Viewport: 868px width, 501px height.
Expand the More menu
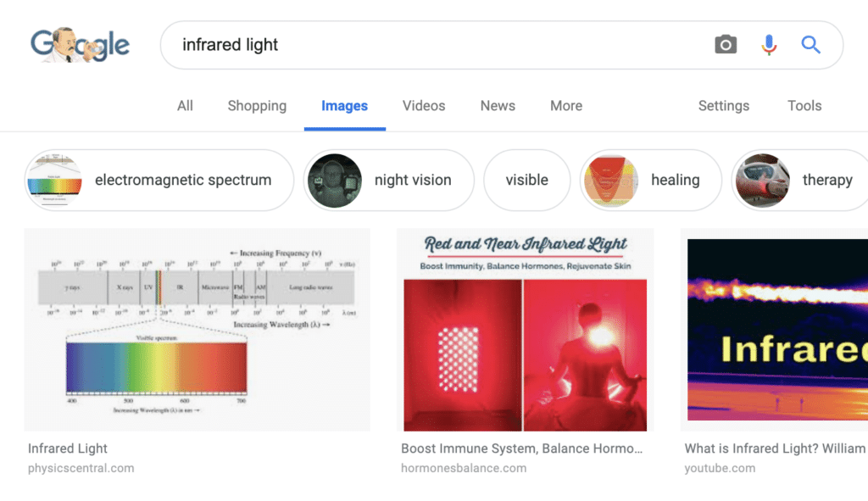click(566, 106)
